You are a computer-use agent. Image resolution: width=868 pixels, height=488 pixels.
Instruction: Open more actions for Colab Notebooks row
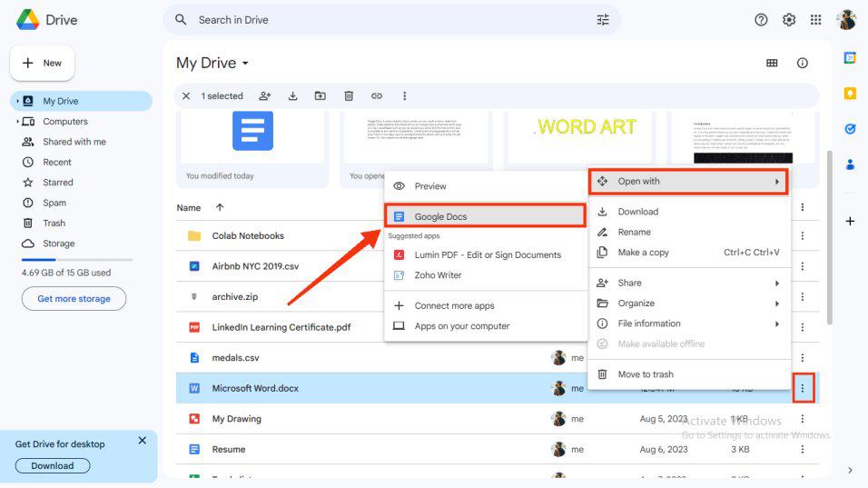point(802,236)
